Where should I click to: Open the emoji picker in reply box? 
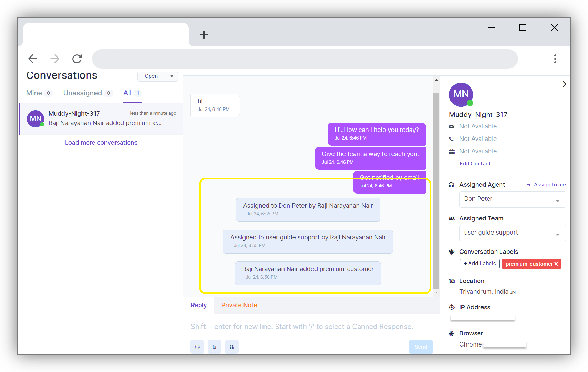[x=197, y=347]
